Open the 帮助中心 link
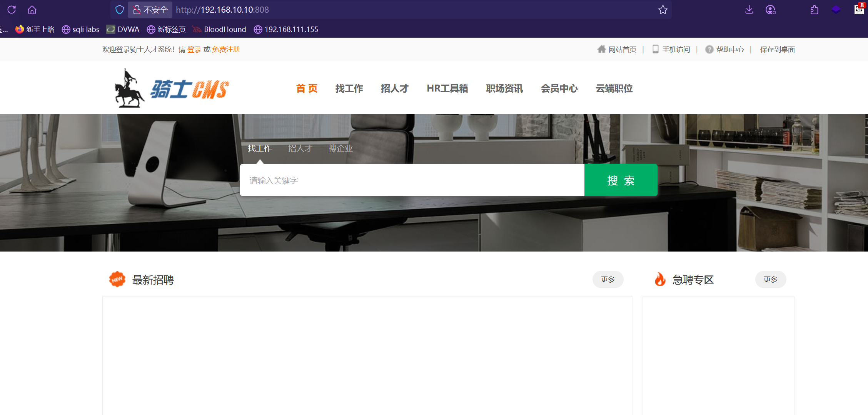 point(729,50)
